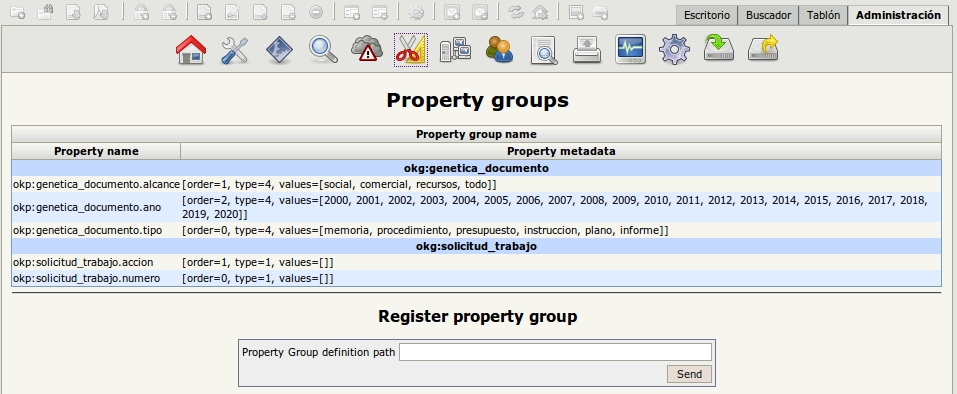Screen dimensions: 957x394
Task: Click the envelope with minus unsubscribe icon
Action: [480, 12]
